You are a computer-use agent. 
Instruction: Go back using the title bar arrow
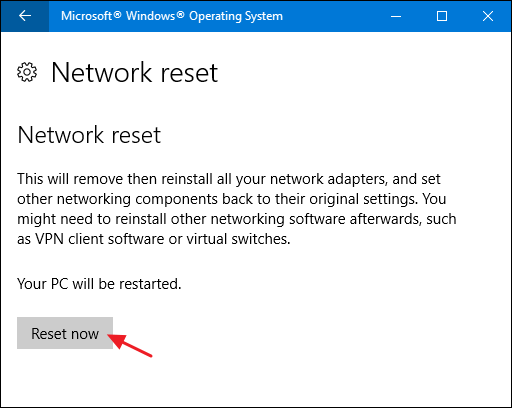pos(25,16)
